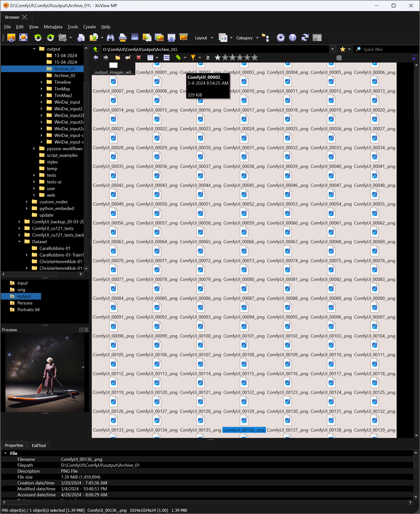Screen dimensions: 420x514
Task: Open the Edit menu
Action: point(20,27)
